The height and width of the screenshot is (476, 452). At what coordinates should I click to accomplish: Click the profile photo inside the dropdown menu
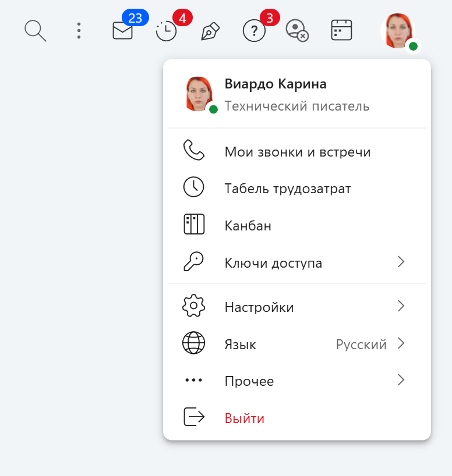199,94
